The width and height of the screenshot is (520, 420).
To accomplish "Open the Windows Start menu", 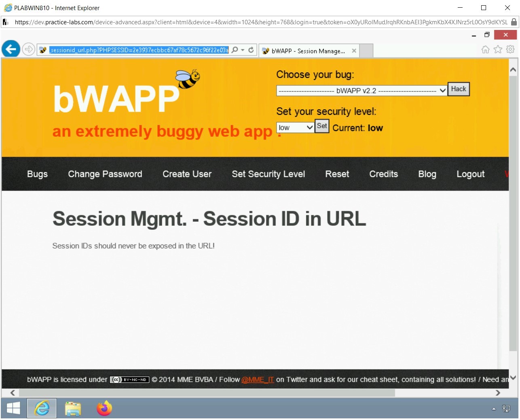I will [13, 408].
